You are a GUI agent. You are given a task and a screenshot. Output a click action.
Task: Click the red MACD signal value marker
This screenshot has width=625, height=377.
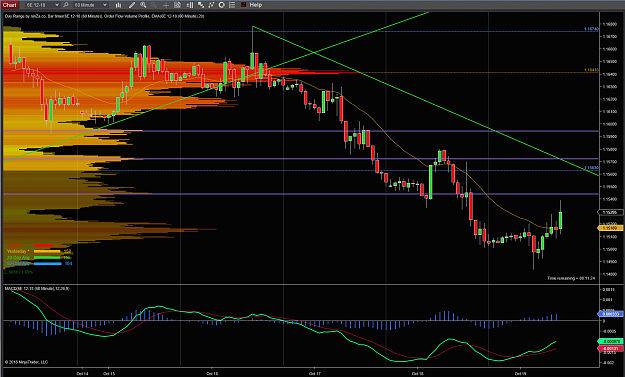click(611, 348)
